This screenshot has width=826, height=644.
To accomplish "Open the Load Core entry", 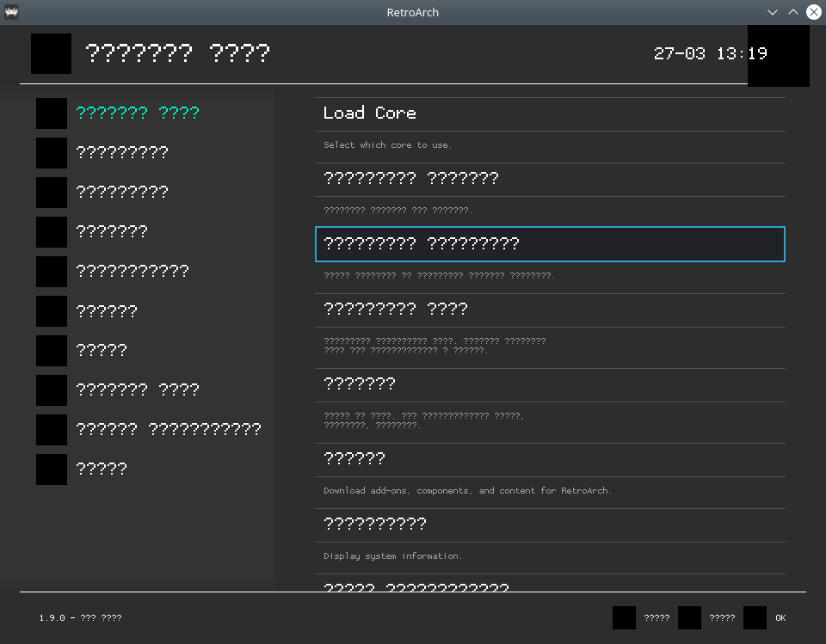I will (x=550, y=113).
